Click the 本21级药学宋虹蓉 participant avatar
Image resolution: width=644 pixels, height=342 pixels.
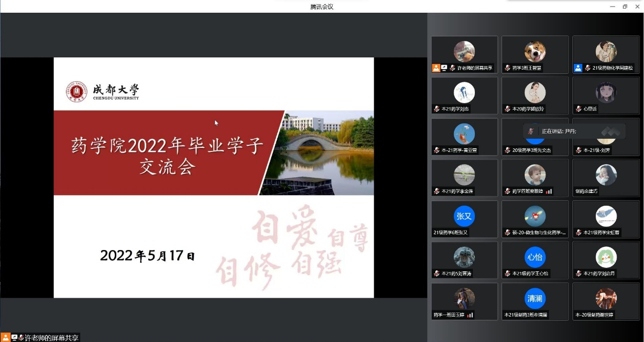pos(606,216)
